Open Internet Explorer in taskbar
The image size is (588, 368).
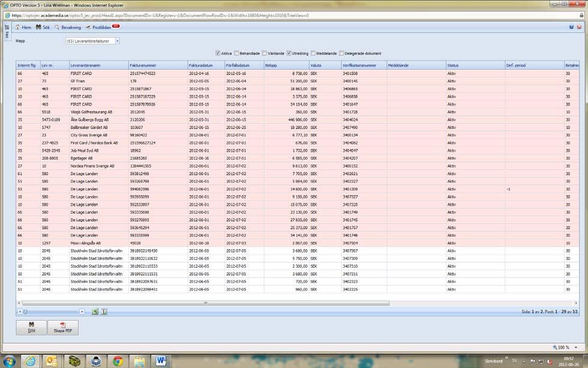point(31,361)
